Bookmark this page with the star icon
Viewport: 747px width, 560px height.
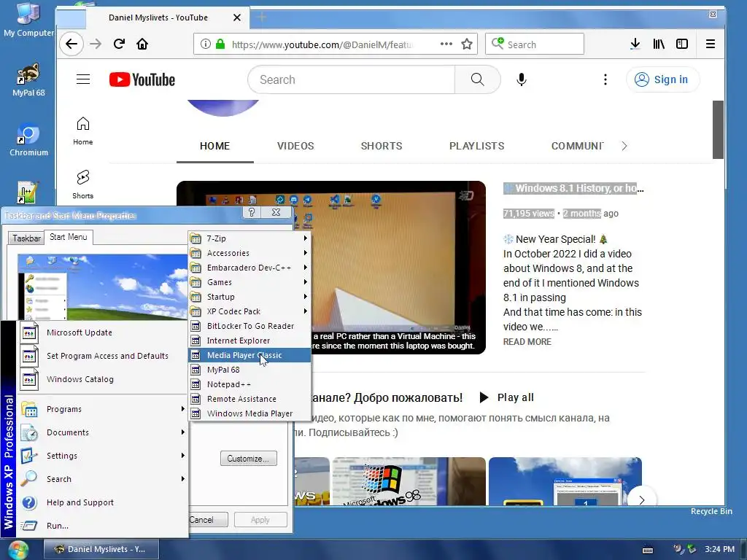[x=467, y=44]
